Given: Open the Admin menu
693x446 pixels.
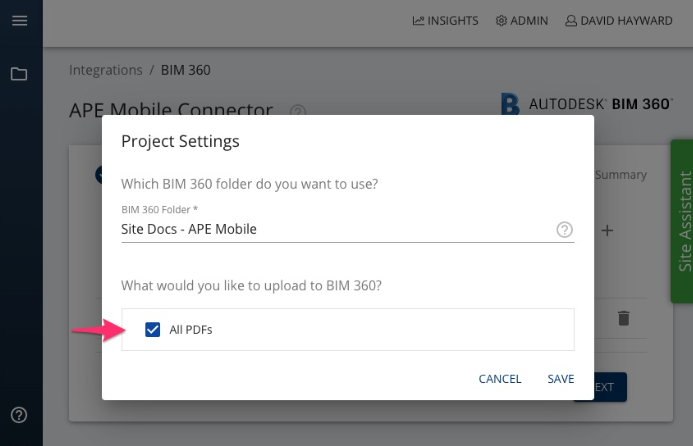Looking at the screenshot, I should click(x=522, y=21).
